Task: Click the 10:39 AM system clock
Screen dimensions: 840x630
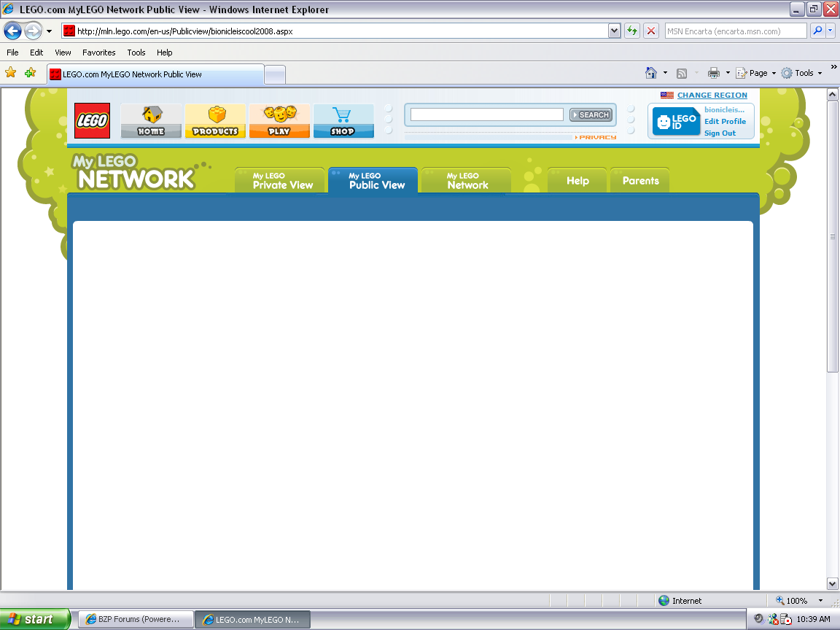Action: (x=813, y=619)
